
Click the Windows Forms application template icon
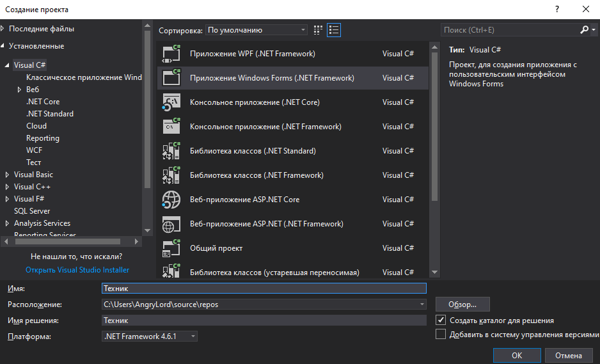pos(171,77)
